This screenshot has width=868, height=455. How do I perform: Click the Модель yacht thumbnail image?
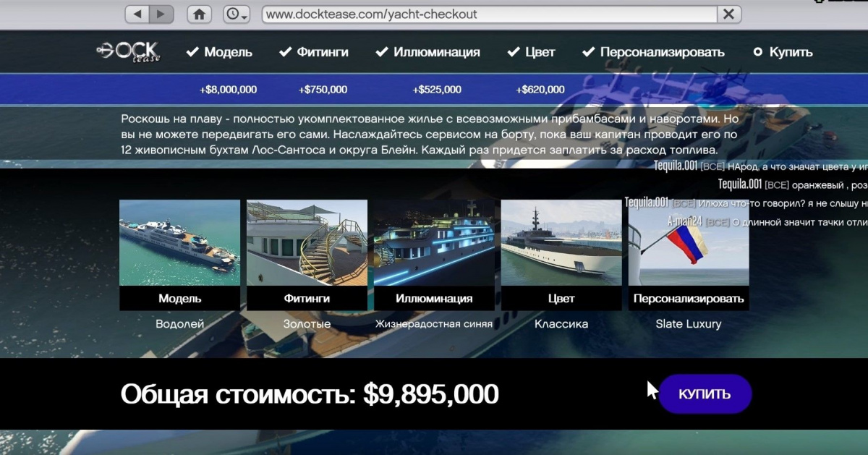click(179, 242)
